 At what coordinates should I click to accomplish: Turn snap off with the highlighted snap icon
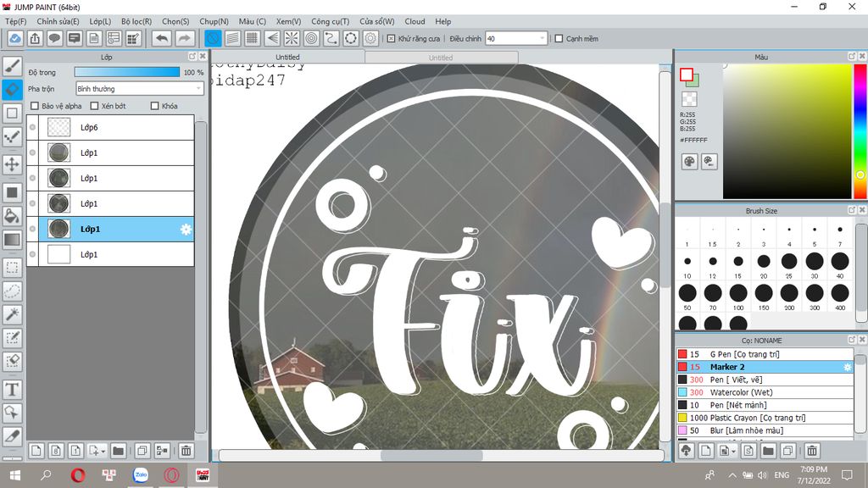click(213, 39)
